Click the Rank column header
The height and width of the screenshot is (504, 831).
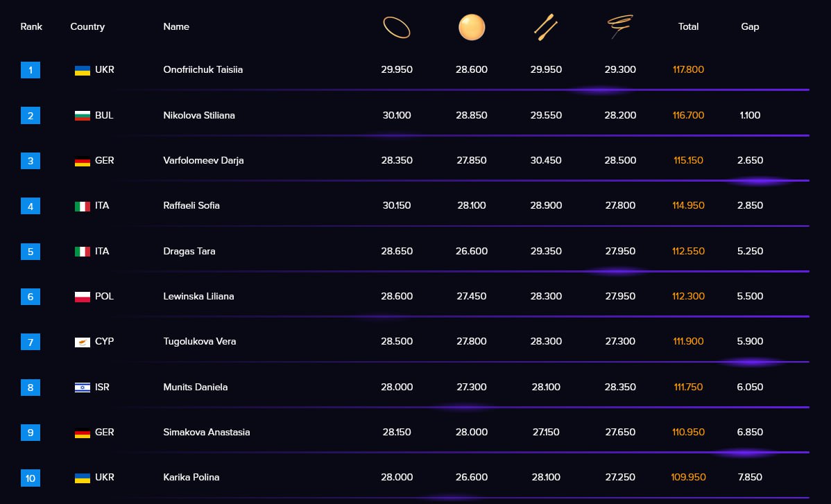(x=31, y=26)
